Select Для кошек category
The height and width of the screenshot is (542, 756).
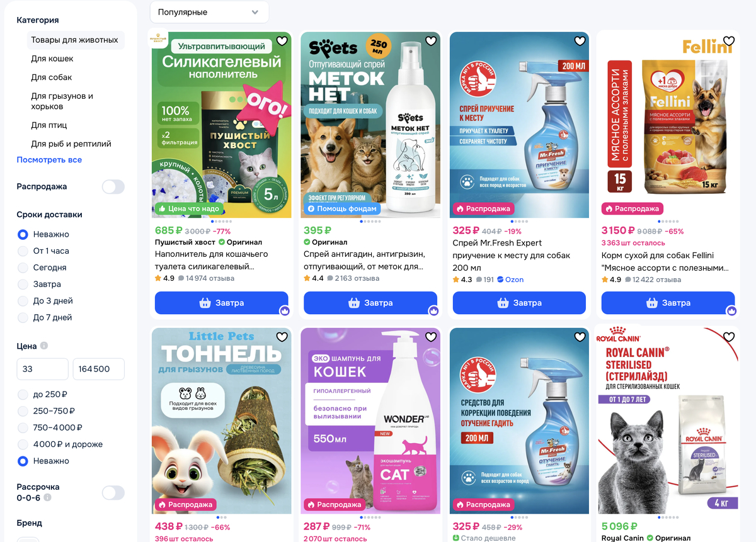(52, 59)
